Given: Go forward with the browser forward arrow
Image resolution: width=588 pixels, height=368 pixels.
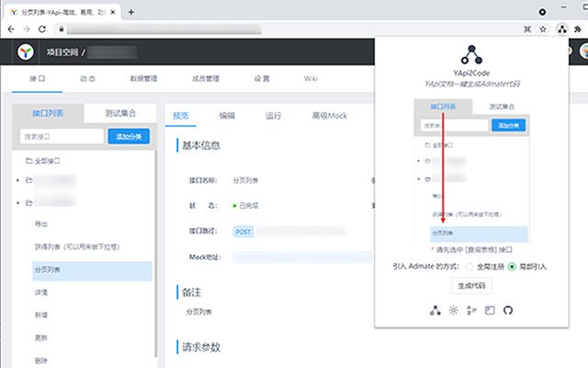Looking at the screenshot, I should [x=27, y=29].
